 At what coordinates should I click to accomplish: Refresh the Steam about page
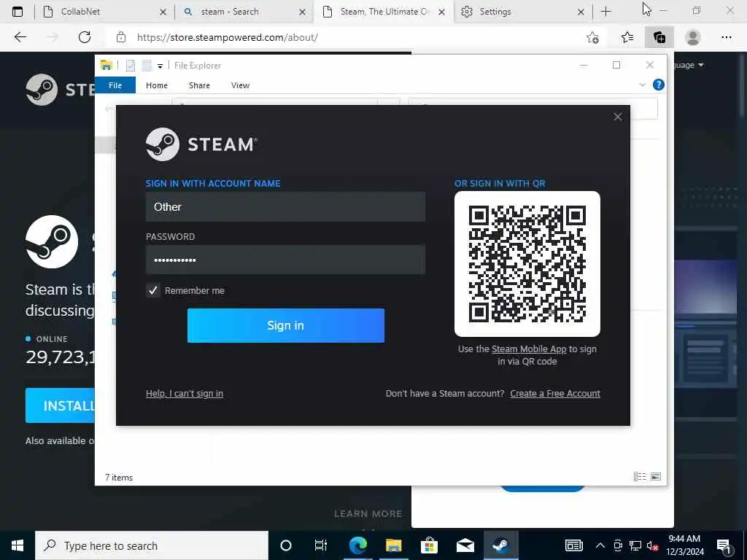[x=85, y=37]
